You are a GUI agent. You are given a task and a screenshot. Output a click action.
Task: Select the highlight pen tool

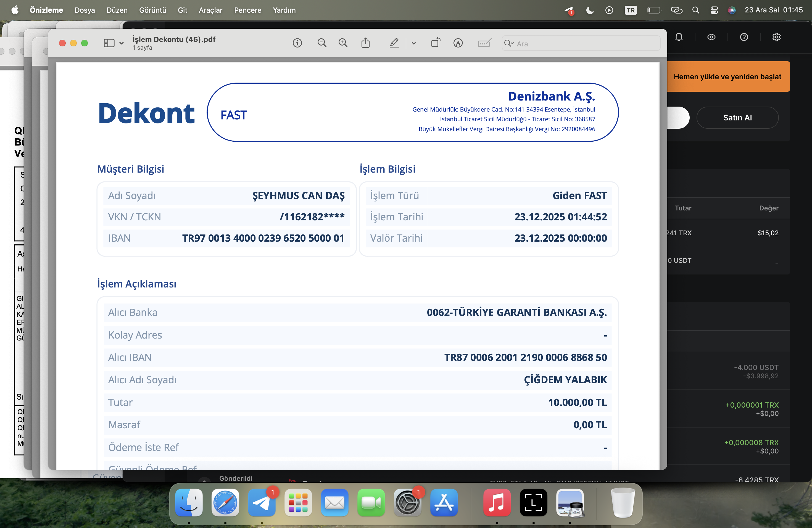[x=394, y=43]
